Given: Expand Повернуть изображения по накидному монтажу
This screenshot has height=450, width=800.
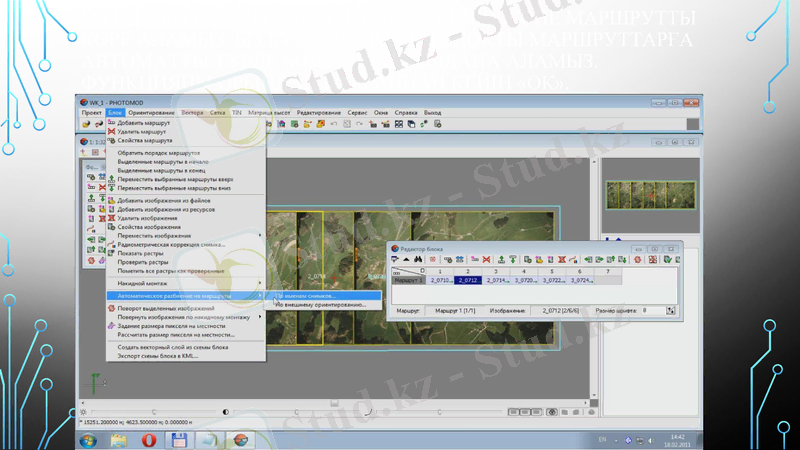Looking at the screenshot, I should click(x=184, y=317).
